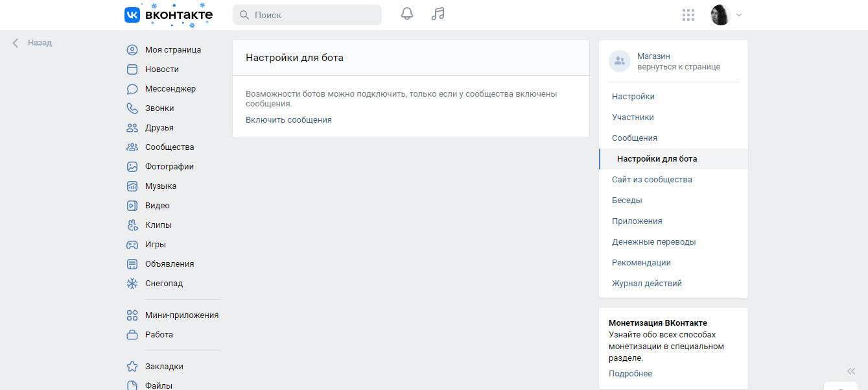Image resolution: width=868 pixels, height=390 pixels.
Task: Click the «Звонки» phone icon
Action: tap(132, 108)
